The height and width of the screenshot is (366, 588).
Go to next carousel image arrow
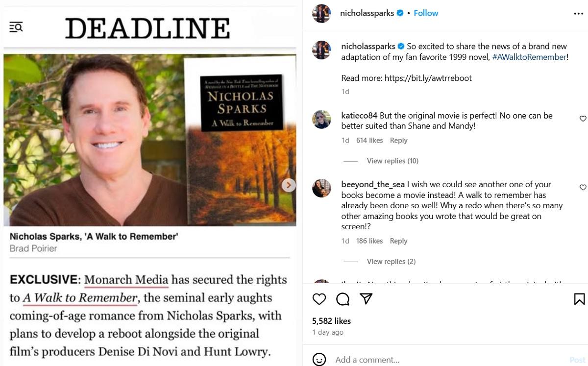click(x=289, y=185)
